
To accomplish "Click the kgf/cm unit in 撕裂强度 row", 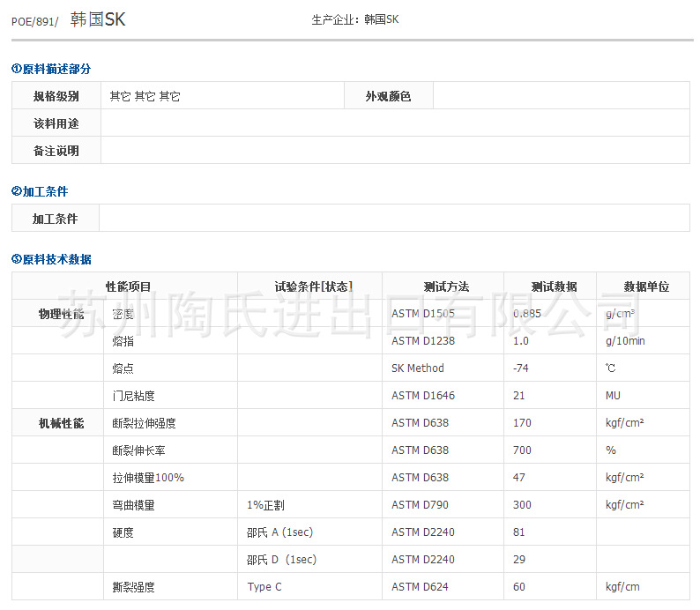I will (x=622, y=587).
